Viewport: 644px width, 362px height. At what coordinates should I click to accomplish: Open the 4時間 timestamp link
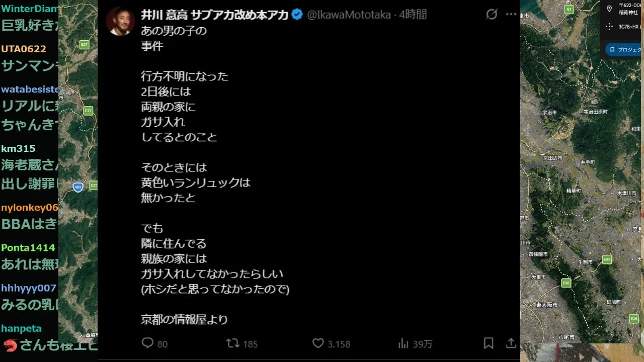coord(413,15)
